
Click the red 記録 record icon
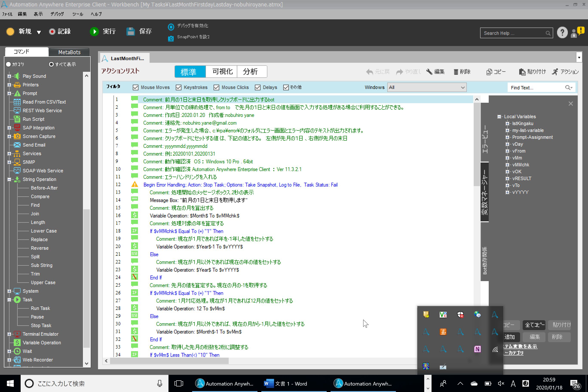tap(52, 32)
